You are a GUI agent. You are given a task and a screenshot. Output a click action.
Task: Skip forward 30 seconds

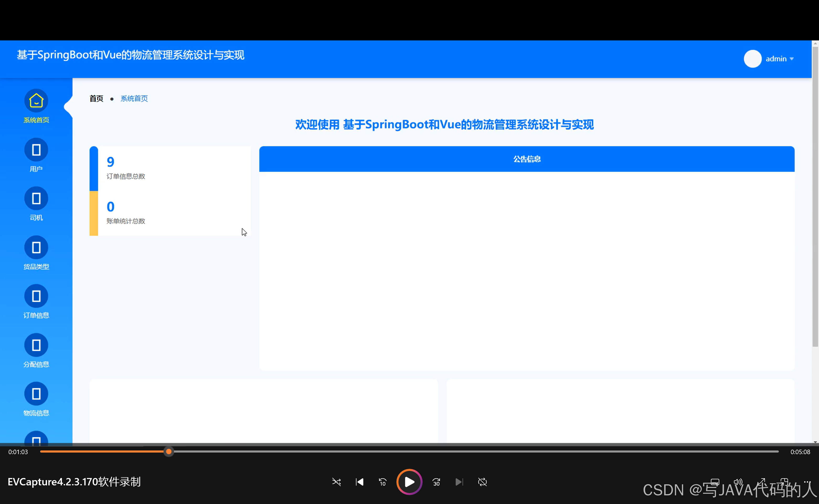point(436,482)
